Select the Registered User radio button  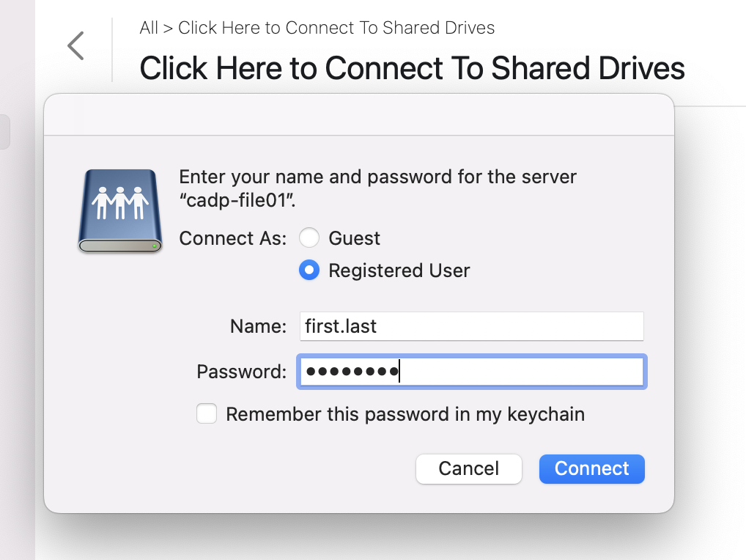pyautogui.click(x=309, y=270)
